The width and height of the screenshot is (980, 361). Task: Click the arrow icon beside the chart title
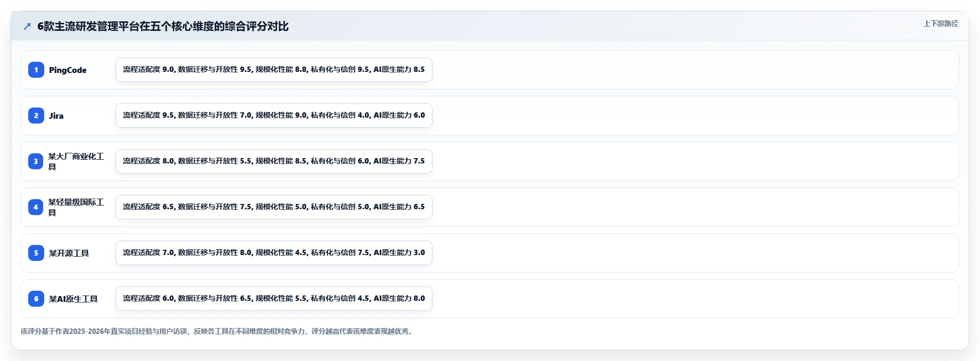click(27, 27)
